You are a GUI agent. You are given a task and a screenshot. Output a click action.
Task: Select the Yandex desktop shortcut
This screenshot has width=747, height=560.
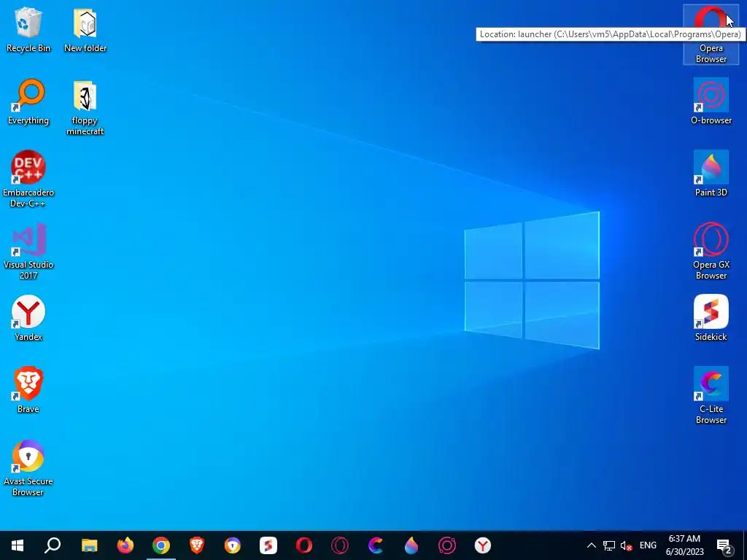point(28,318)
